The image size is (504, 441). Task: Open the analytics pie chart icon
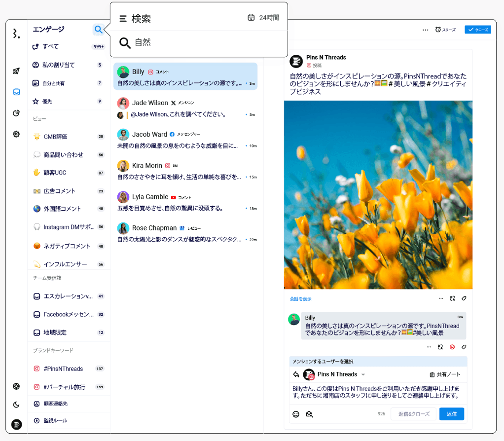tap(16, 113)
